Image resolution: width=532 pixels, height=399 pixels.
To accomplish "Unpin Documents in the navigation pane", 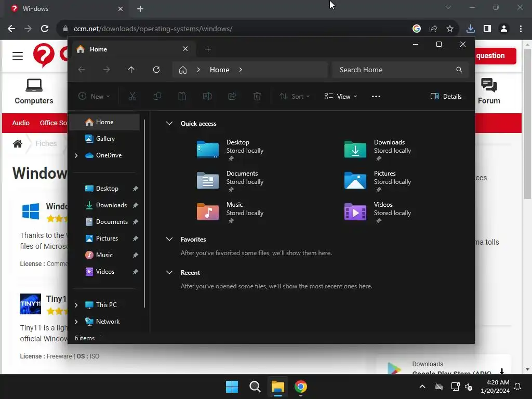I will 136,222.
